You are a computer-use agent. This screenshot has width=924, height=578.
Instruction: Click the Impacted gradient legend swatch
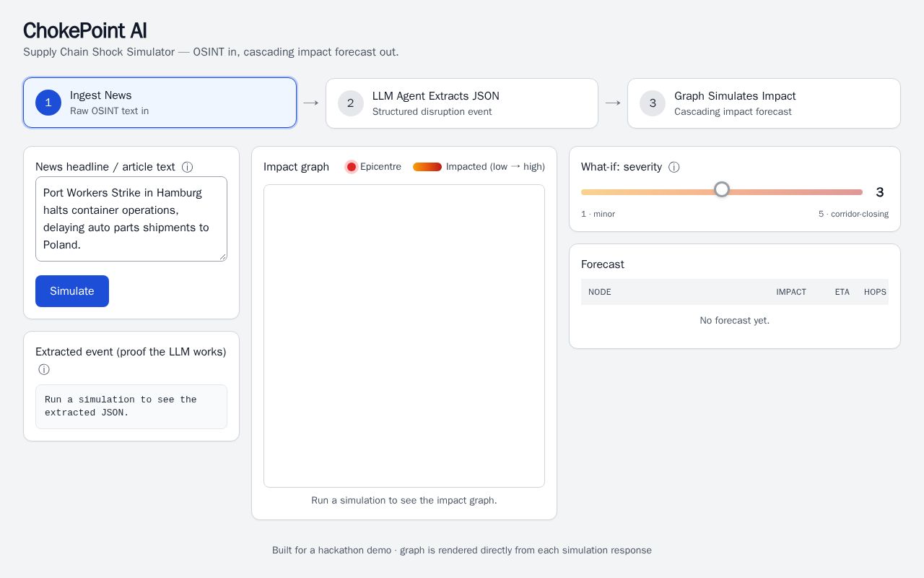coord(427,167)
